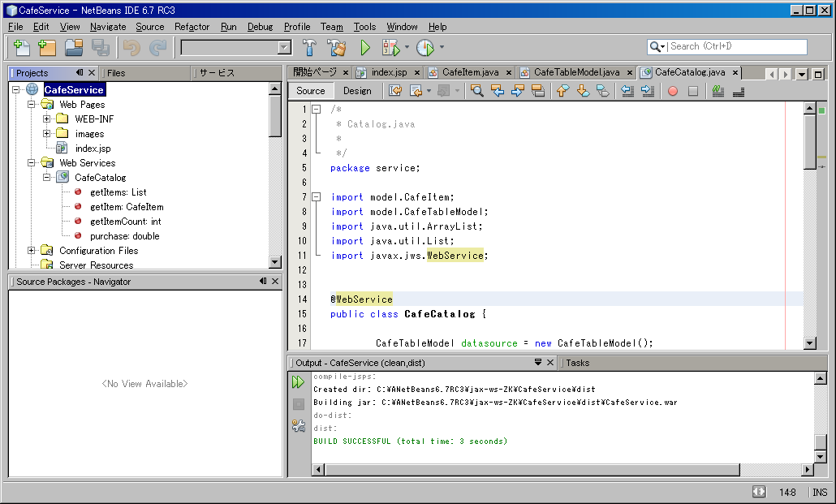
Task: Switch to the index.jsp editor tab
Action: [389, 72]
